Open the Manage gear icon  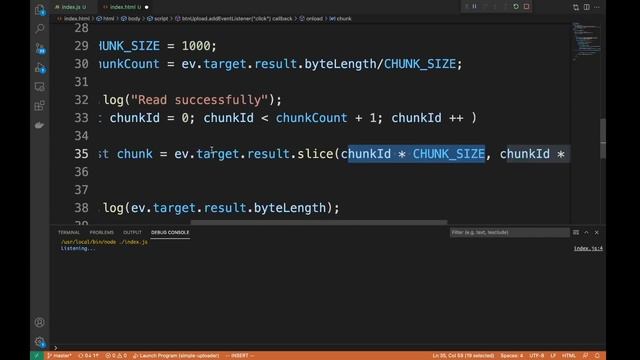pos(40,342)
